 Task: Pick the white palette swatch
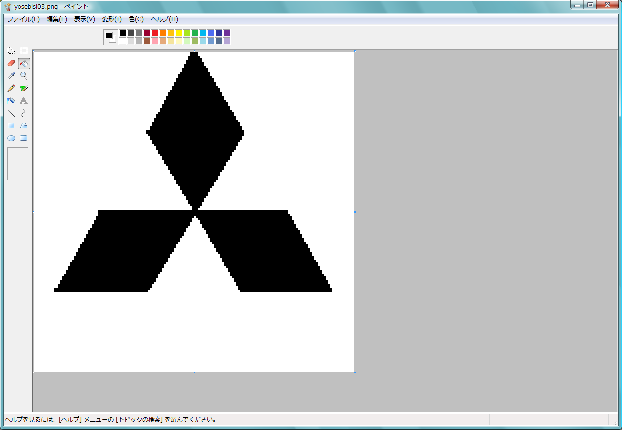click(123, 40)
